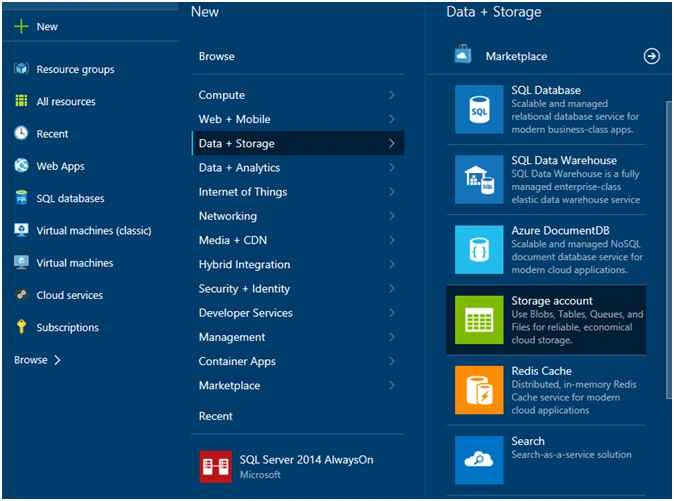674x501 pixels.
Task: Click the Web Apps globe icon
Action: pyautogui.click(x=21, y=165)
